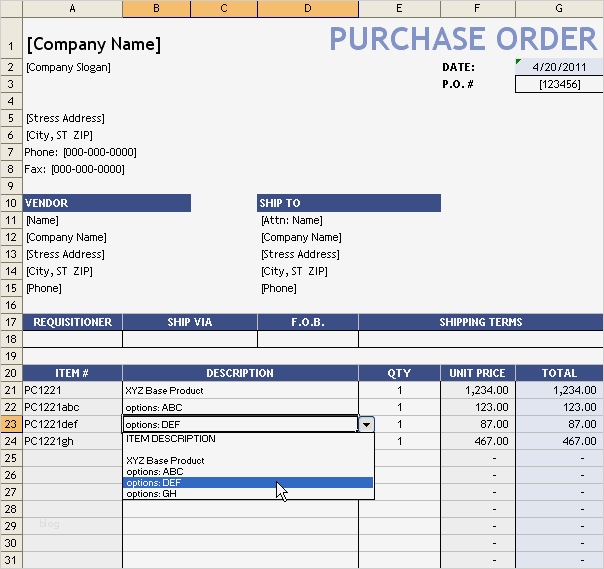Select row 23 header
Screen dimensions: 604x569
pos(11,424)
